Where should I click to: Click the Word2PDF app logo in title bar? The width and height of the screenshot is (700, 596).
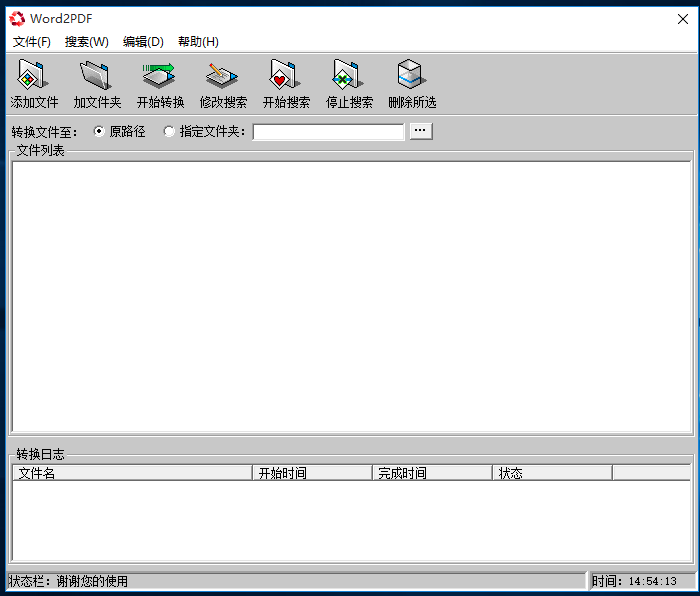17,19
